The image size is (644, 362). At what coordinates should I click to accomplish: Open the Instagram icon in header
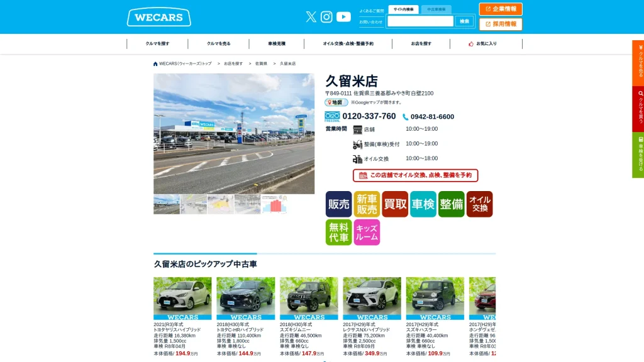point(326,17)
